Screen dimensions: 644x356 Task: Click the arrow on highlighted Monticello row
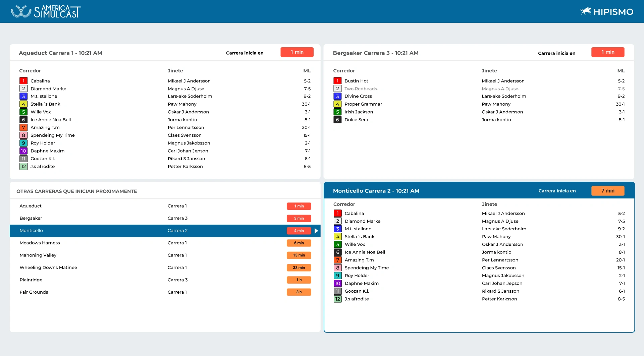pyautogui.click(x=316, y=231)
